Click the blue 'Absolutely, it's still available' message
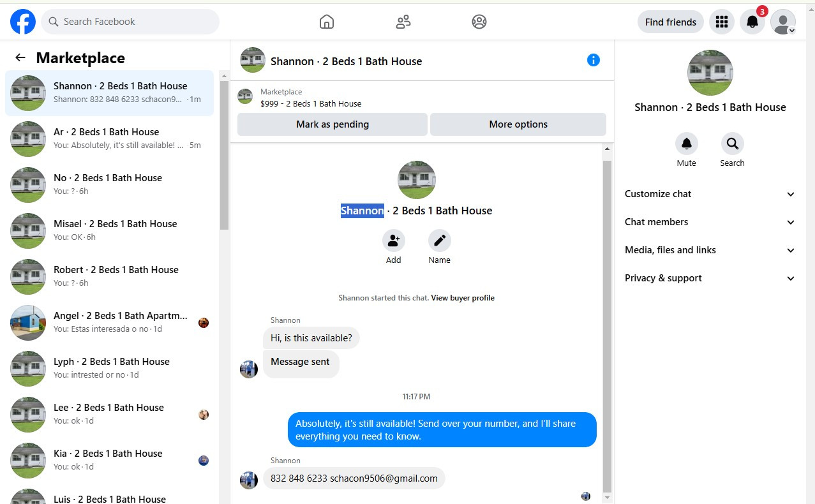Screen dimensions: 815x504 coord(442,430)
